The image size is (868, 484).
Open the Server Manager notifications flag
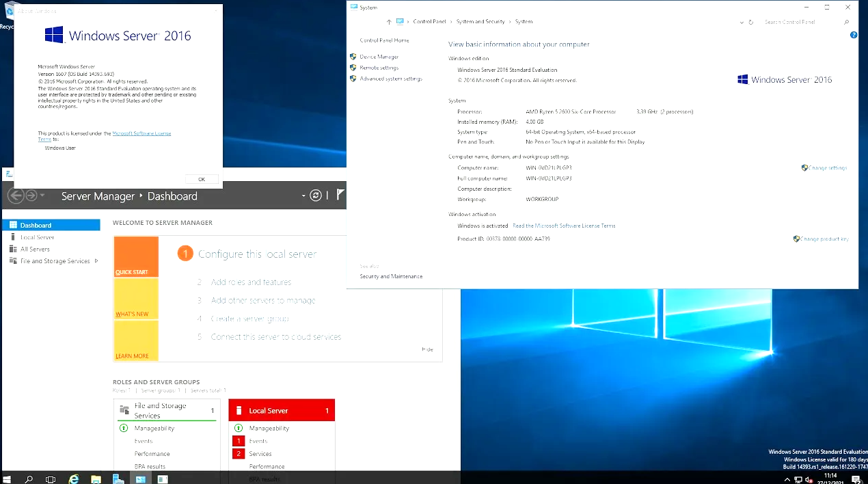[340, 196]
